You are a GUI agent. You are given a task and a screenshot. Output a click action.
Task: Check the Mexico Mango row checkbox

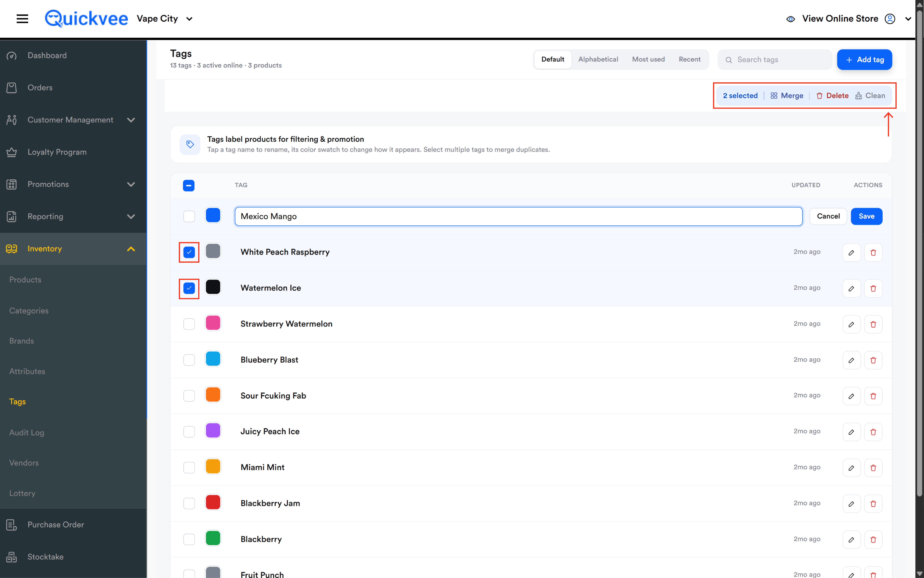coord(189,216)
